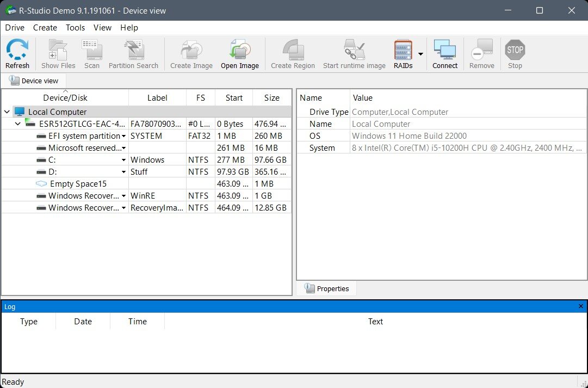Click the Windows 11 Home Build 22000 value
The image size is (588, 388).
coord(409,136)
